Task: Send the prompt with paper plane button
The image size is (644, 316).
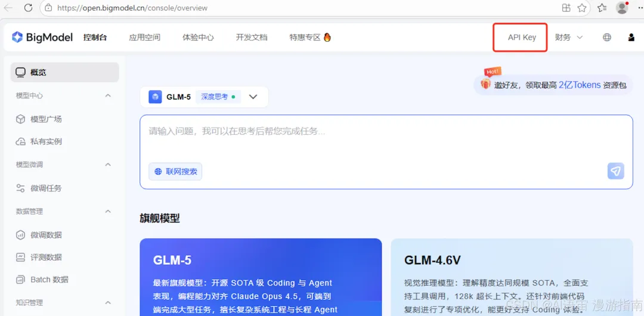Action: tap(615, 171)
